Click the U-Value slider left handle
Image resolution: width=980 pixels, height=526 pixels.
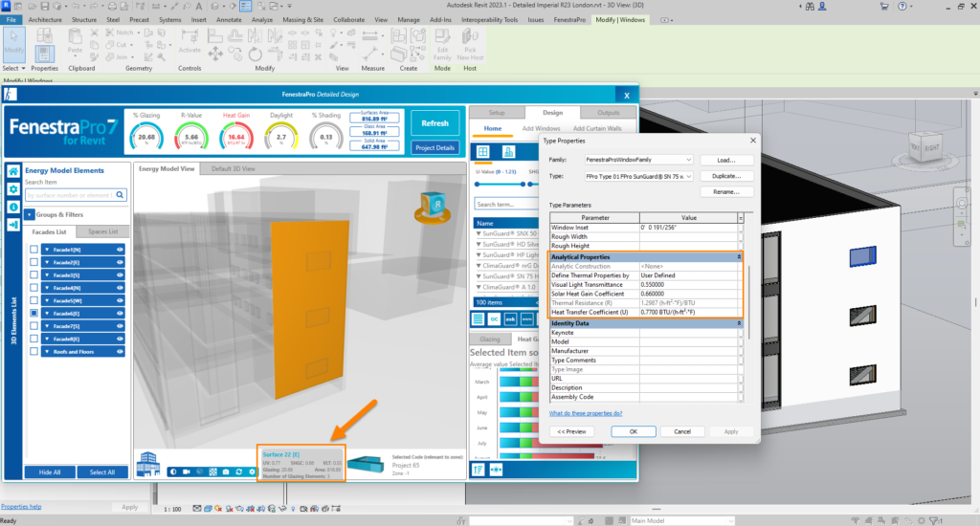(478, 185)
